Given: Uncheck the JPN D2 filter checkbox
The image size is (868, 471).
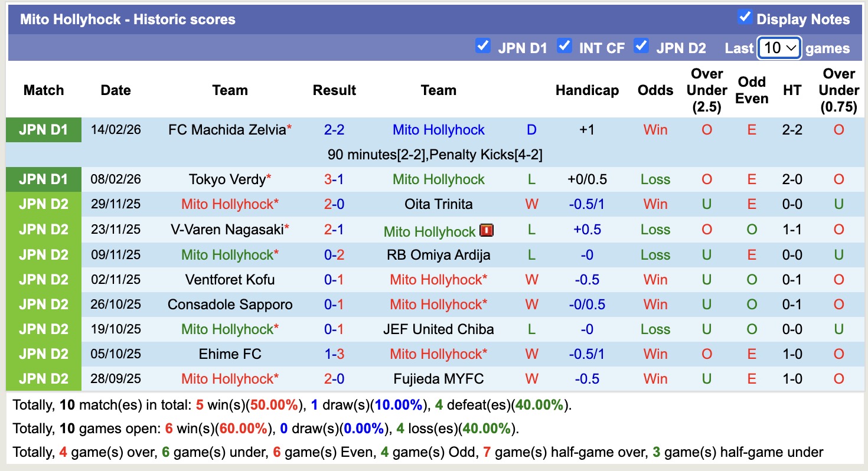Looking at the screenshot, I should click(x=641, y=45).
